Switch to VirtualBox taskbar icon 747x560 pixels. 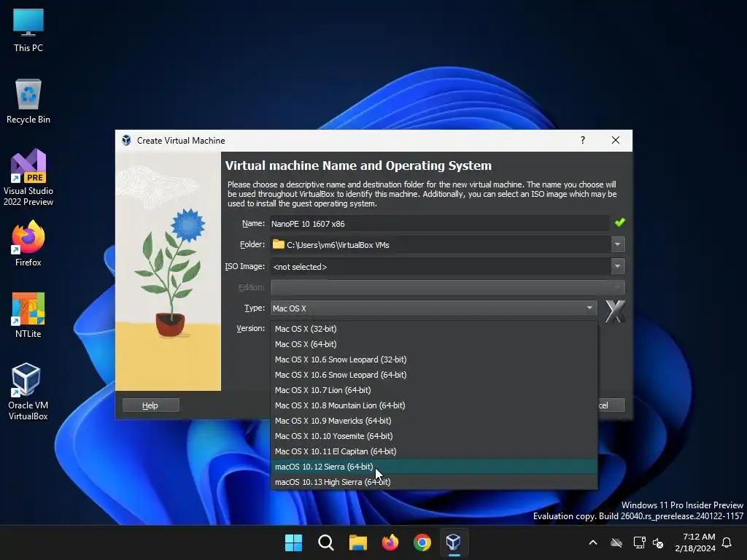(x=454, y=542)
